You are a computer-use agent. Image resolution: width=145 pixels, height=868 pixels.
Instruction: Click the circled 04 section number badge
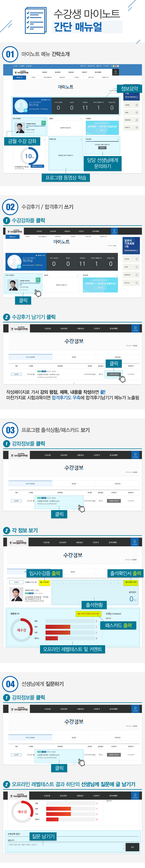coord(10,684)
